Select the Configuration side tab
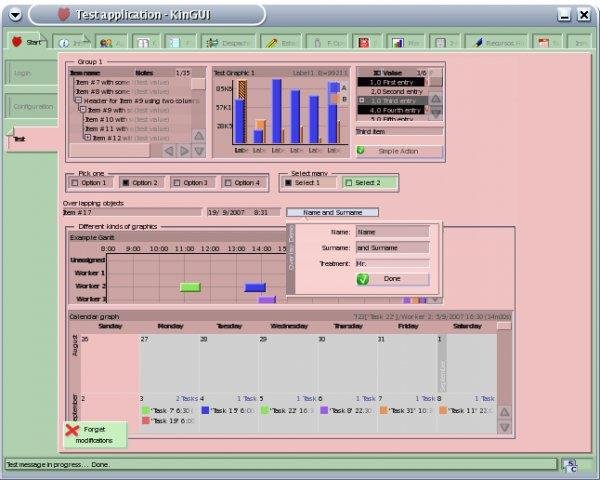Image resolution: width=600 pixels, height=480 pixels. 32,106
